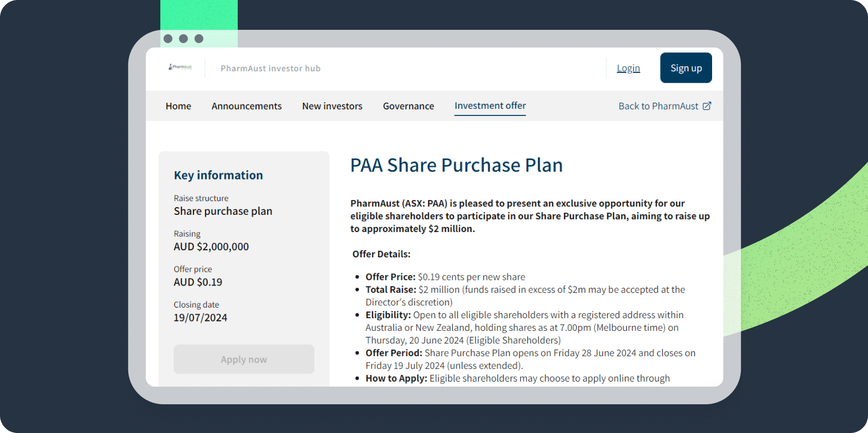Click the Share purchase plan value

click(223, 211)
